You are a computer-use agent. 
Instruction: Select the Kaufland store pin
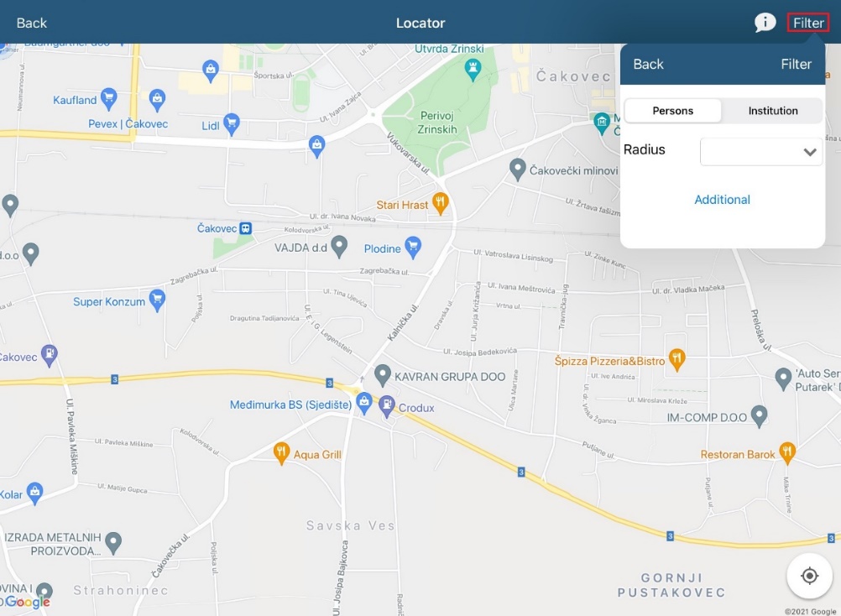[108, 99]
